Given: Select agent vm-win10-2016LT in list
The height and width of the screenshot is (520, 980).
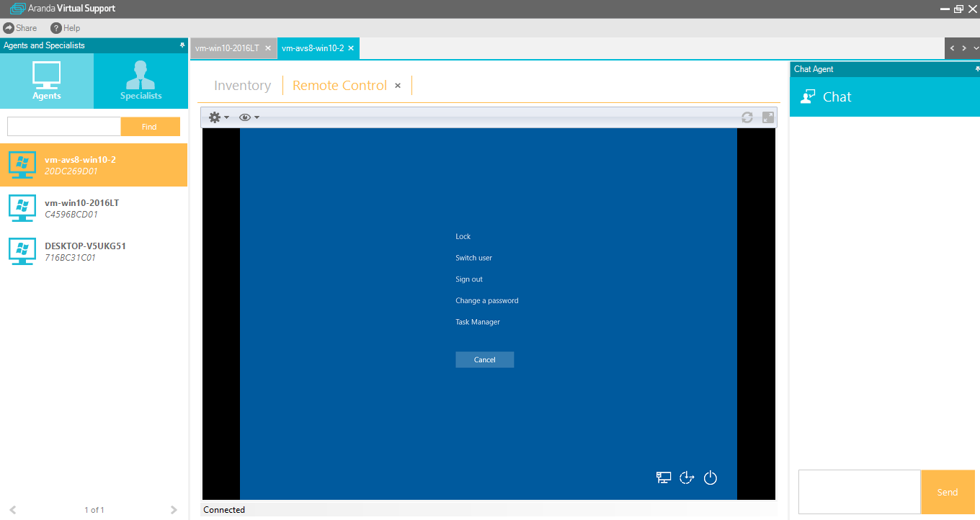Looking at the screenshot, I should (94, 208).
